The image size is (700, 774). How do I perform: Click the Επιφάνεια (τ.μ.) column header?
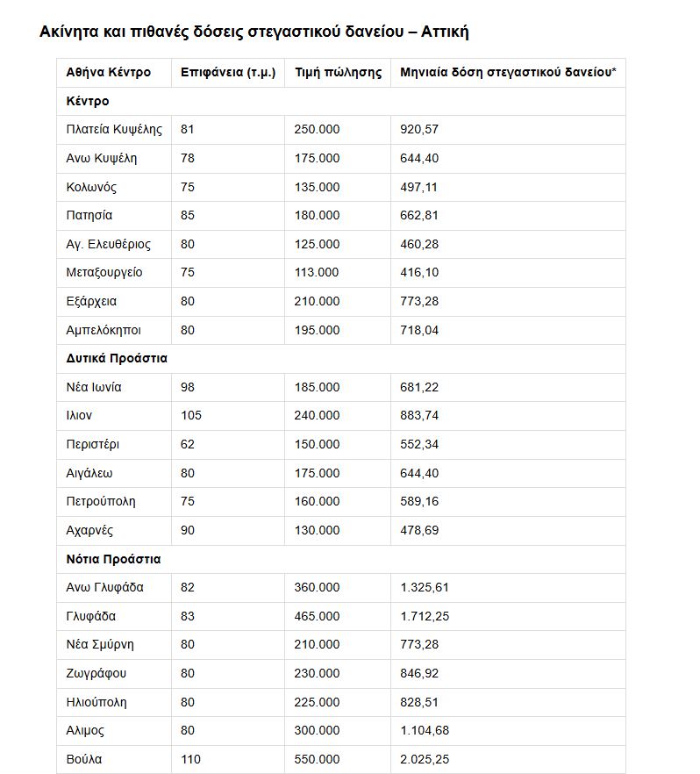[x=228, y=72]
